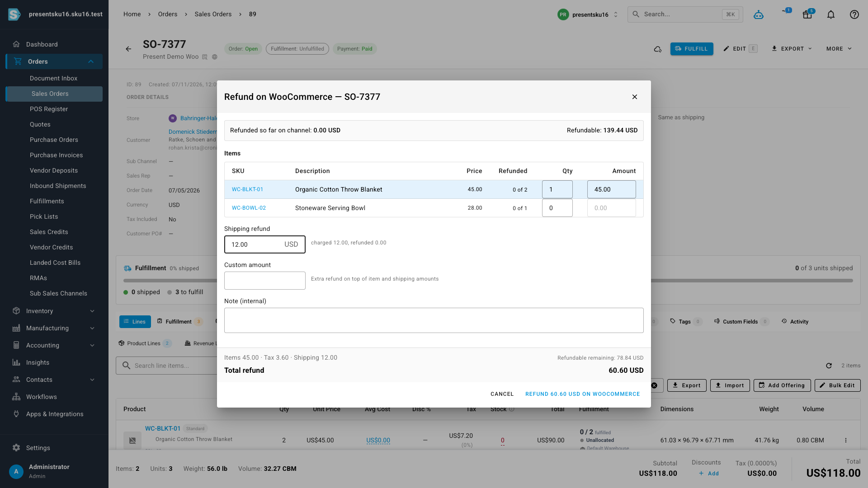Select the Product Lines sub-tab
Image resolution: width=868 pixels, height=488 pixels.
coord(145,343)
